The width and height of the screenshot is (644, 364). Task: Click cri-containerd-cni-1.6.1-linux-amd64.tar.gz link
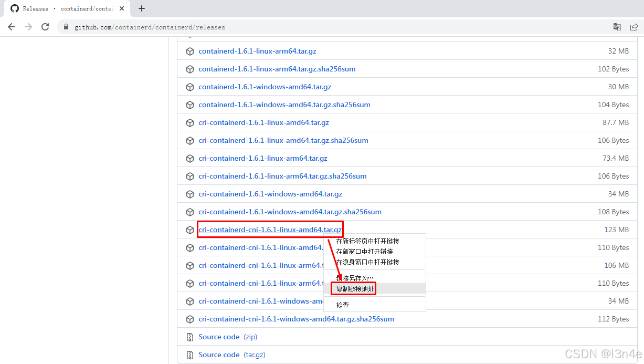tap(270, 230)
